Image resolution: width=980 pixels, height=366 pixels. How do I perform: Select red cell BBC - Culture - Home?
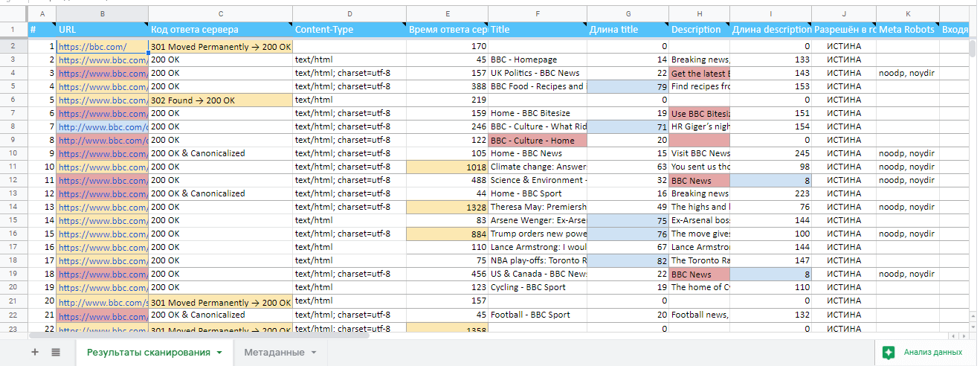click(x=537, y=140)
